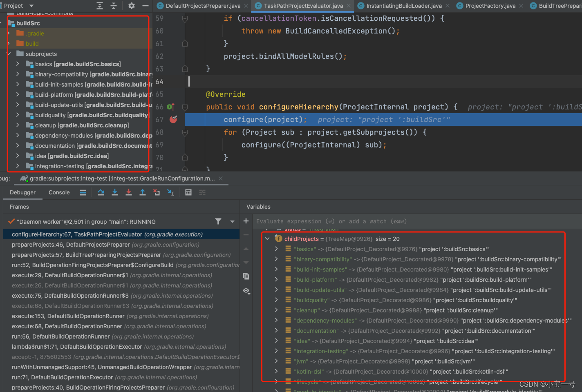The width and height of the screenshot is (582, 392).
Task: Open the Evaluate Expression calculator icon
Action: click(x=188, y=192)
